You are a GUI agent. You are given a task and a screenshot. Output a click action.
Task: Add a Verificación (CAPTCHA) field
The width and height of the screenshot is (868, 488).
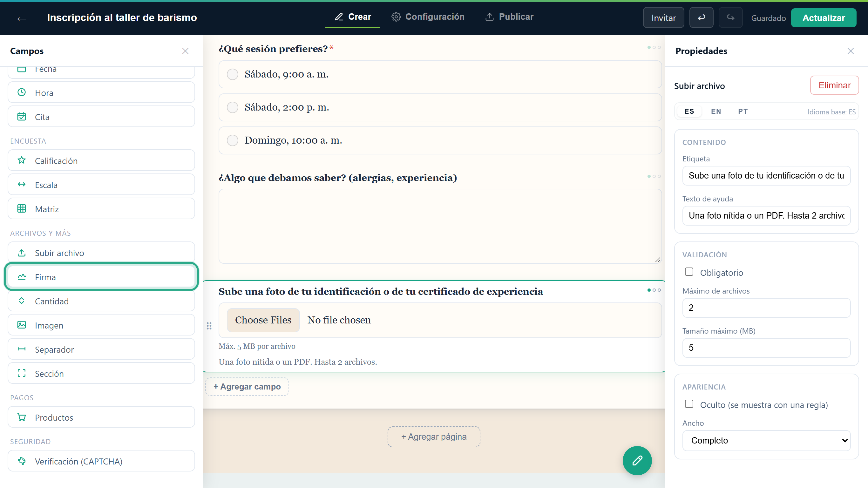[101, 461]
